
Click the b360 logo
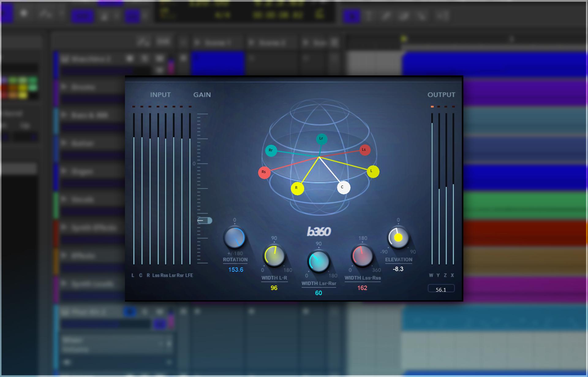(x=319, y=232)
